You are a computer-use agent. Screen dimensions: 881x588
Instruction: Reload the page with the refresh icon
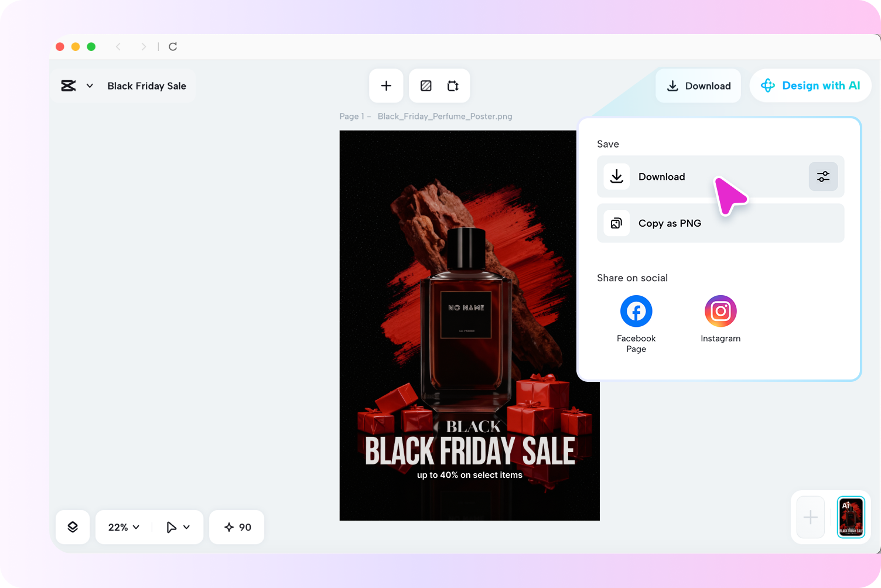point(173,46)
